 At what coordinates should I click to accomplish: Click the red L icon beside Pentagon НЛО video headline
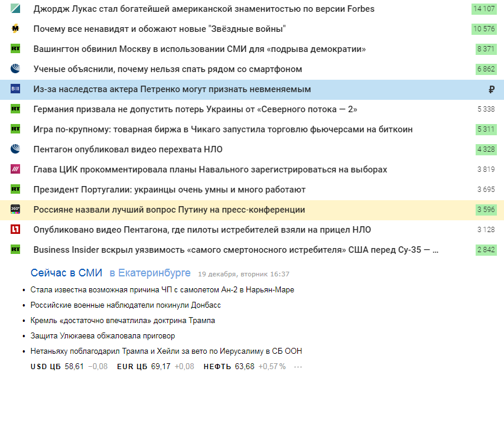(15, 229)
